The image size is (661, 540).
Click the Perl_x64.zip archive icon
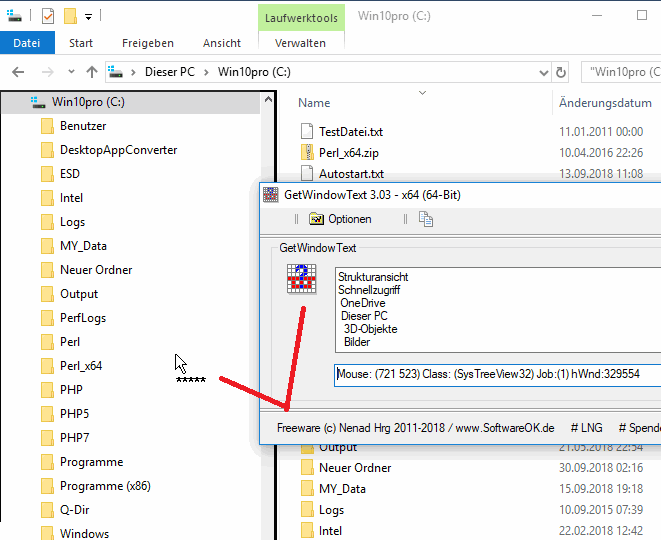(x=307, y=153)
